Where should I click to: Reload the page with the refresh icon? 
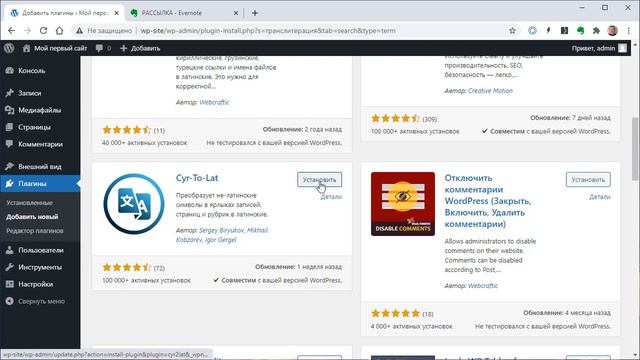43,31
